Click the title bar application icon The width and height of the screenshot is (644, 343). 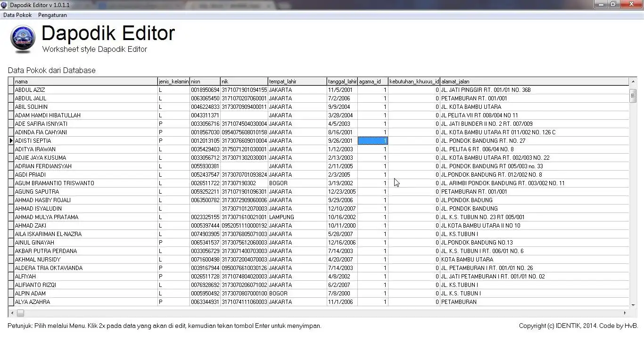[4, 5]
